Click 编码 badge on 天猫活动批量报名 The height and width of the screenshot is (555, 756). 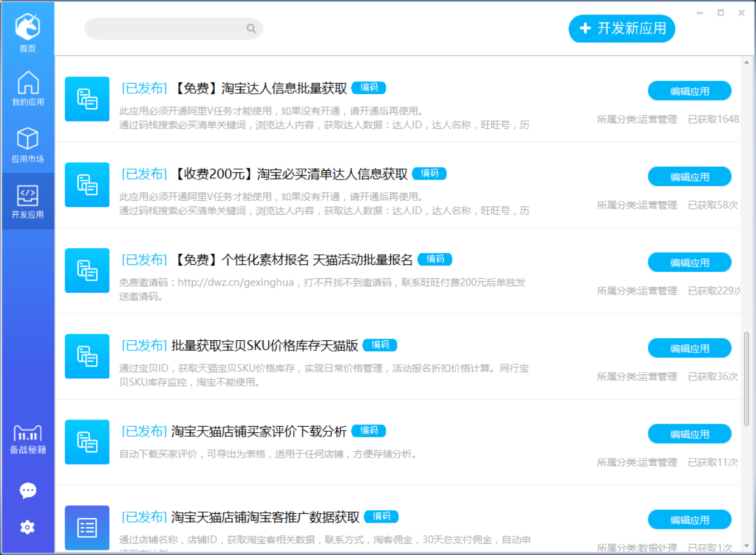click(x=435, y=259)
